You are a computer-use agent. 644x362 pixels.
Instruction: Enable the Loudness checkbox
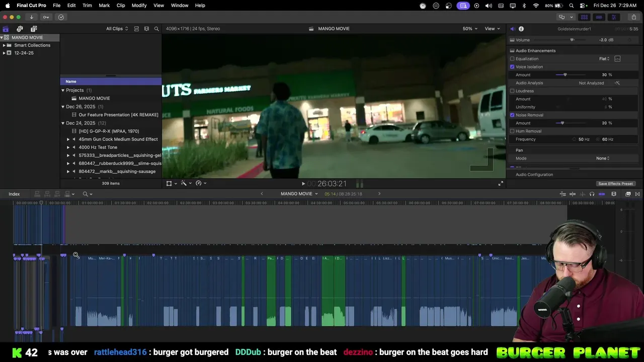[x=512, y=91]
